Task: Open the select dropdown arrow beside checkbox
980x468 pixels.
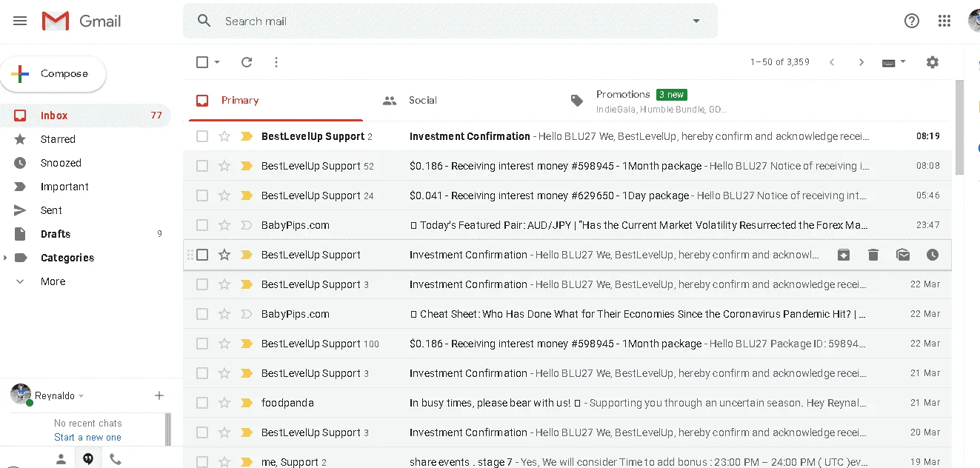Action: coord(217,62)
